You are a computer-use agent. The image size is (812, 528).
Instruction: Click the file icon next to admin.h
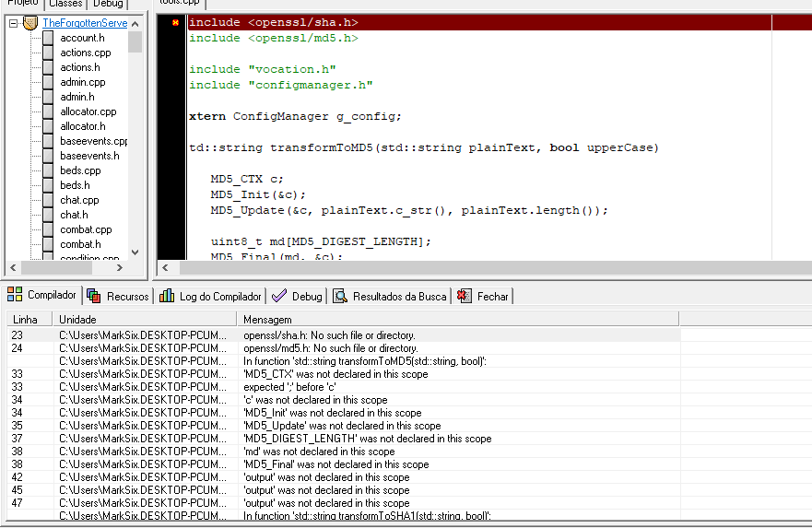[x=48, y=97]
